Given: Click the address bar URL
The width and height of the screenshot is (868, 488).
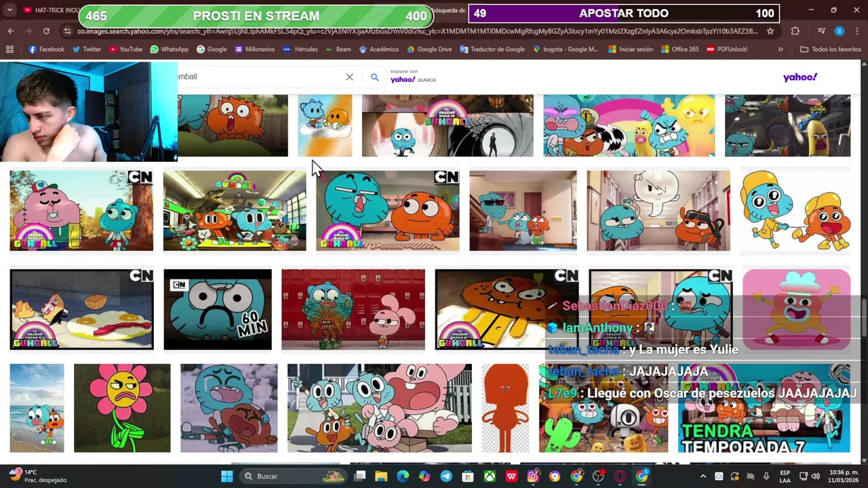Looking at the screenshot, I should [x=417, y=31].
